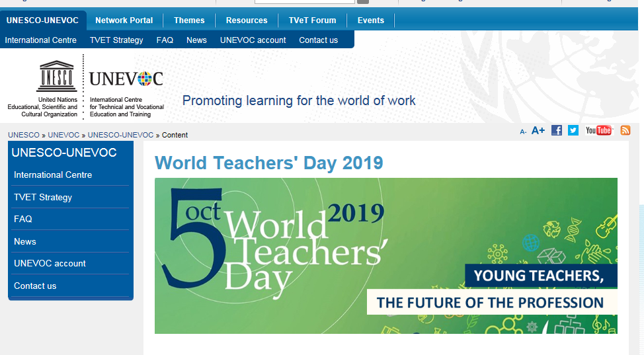Select News in the left sidebar
This screenshot has height=355, width=644.
(x=25, y=241)
